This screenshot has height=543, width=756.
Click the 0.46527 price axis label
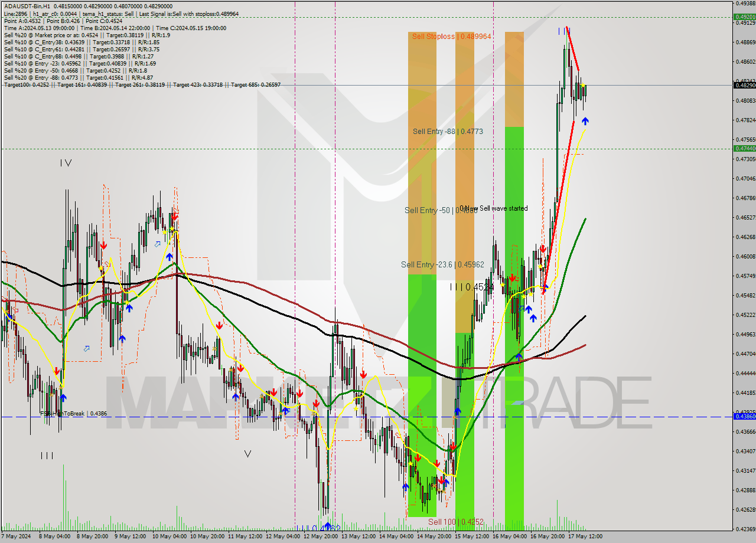pyautogui.click(x=745, y=217)
